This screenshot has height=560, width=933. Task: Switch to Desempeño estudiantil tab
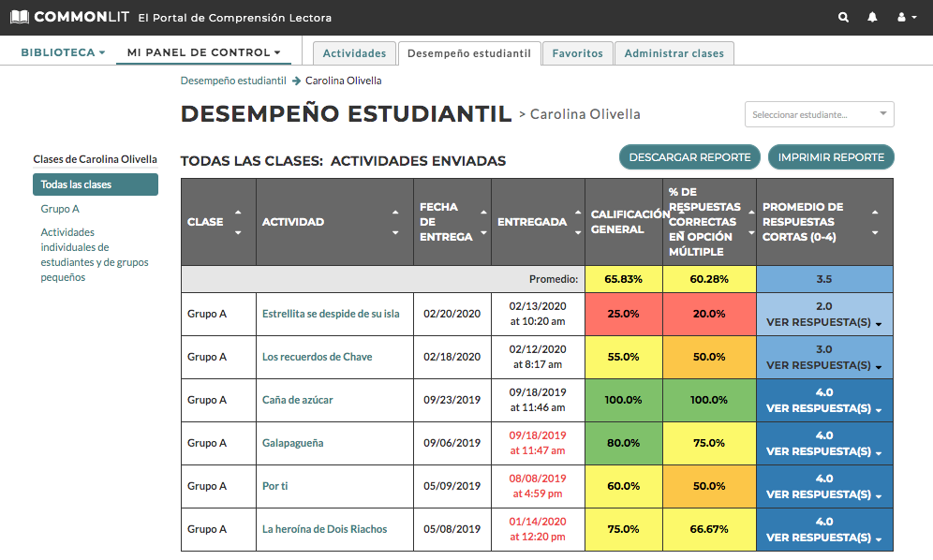click(x=469, y=53)
